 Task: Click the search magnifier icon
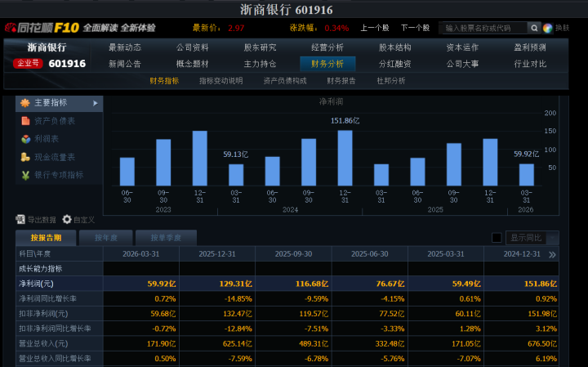click(x=534, y=28)
